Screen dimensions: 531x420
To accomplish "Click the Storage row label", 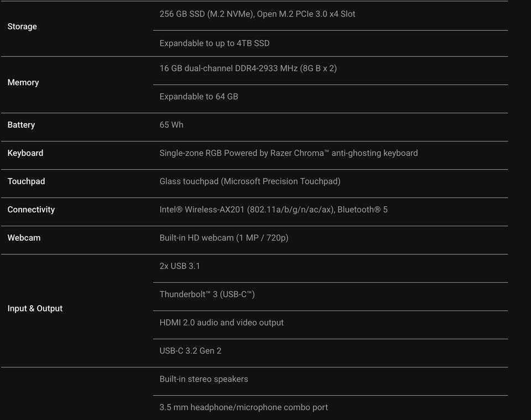I will tap(22, 27).
